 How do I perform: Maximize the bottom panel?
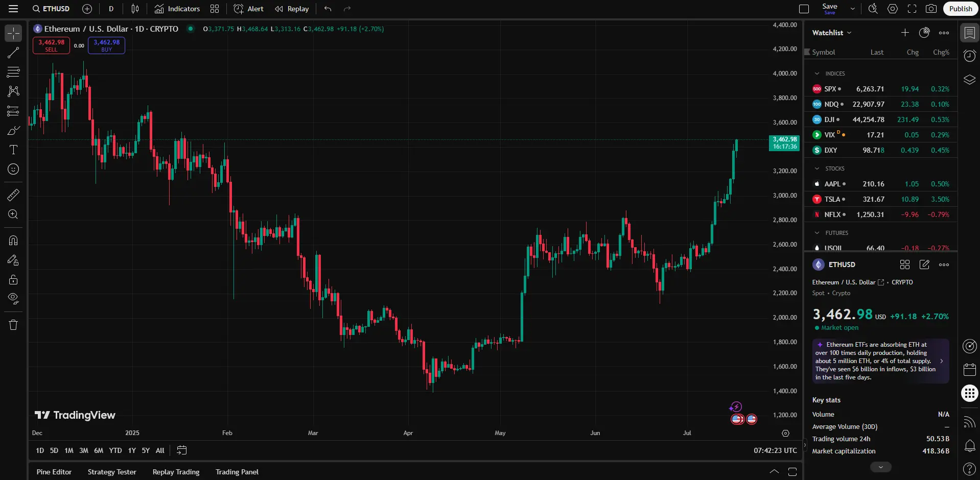pos(792,472)
